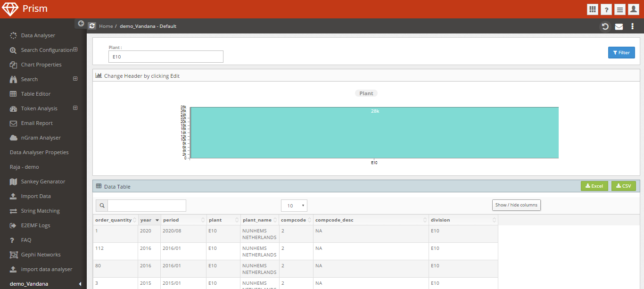Sort by year column header
Screen dimensions: 644x289
tap(149, 220)
